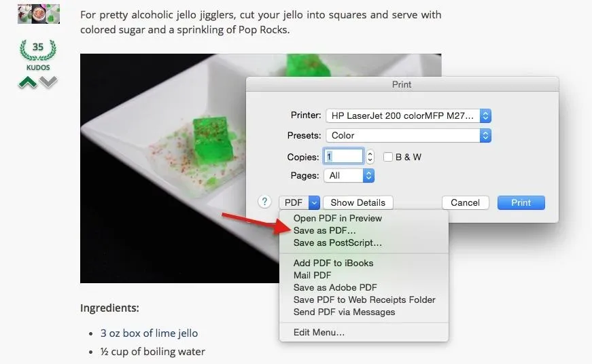The height and width of the screenshot is (364, 592).
Task: Enable the B & W checkbox
Action: click(x=388, y=157)
